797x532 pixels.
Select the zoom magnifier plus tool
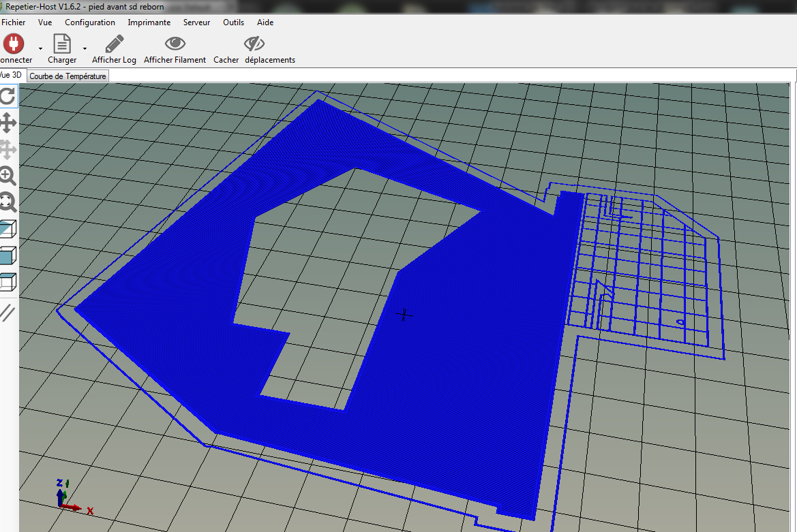[x=8, y=176]
